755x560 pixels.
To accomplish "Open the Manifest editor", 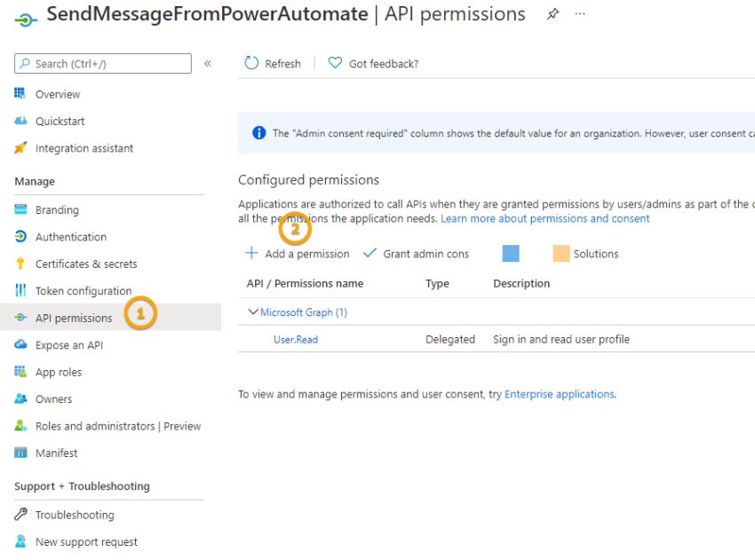I will point(56,453).
